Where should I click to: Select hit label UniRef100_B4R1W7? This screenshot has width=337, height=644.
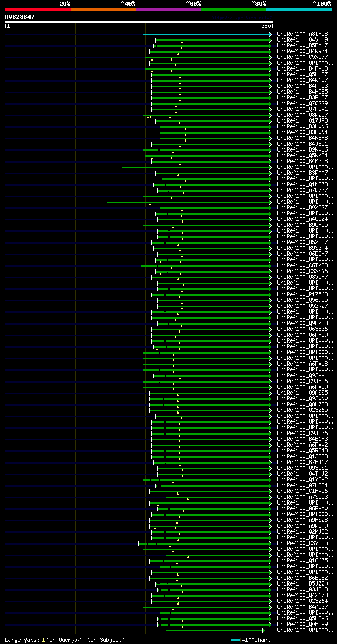point(302,80)
